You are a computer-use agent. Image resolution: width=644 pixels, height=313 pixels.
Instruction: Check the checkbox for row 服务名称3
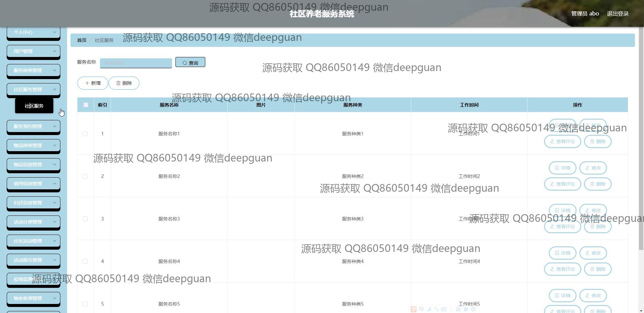coord(85,219)
